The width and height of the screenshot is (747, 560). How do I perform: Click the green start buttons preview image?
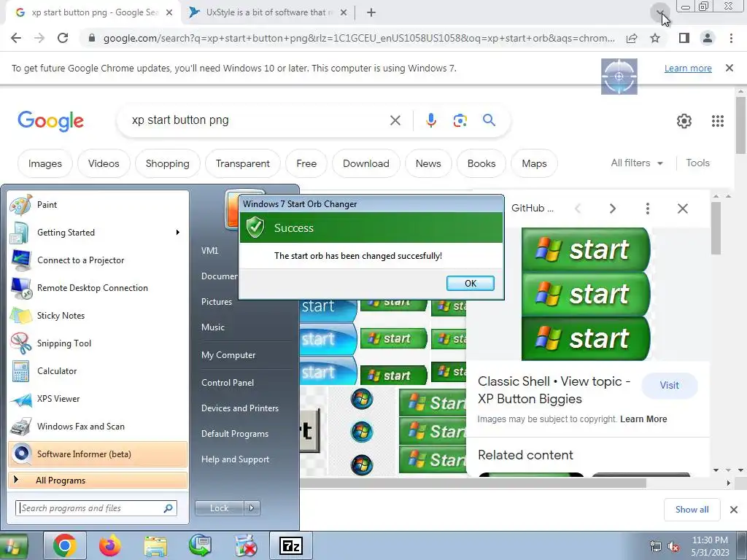coord(586,294)
